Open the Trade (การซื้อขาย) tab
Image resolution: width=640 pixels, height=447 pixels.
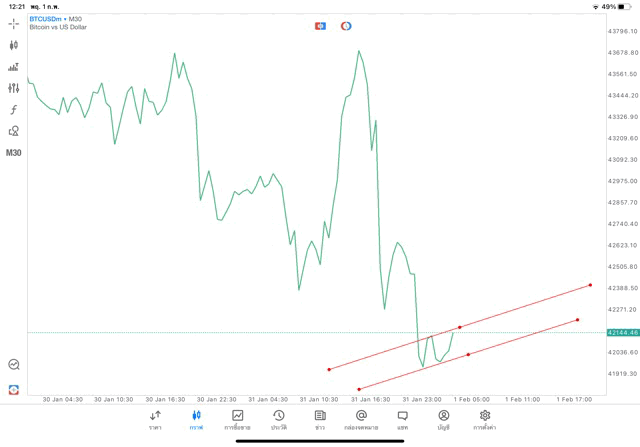pyautogui.click(x=237, y=420)
